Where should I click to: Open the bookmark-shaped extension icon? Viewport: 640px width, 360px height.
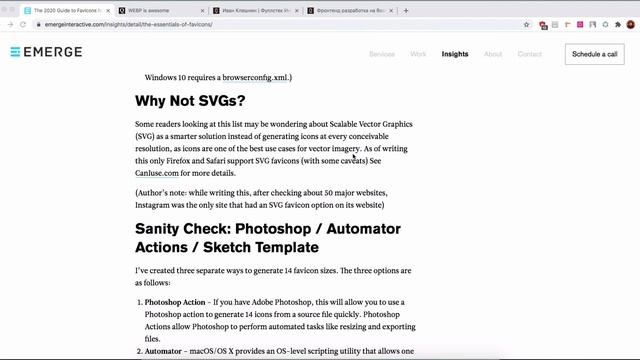click(593, 25)
